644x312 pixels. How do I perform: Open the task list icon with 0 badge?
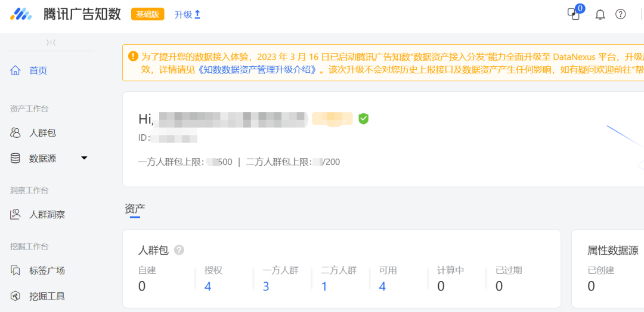(x=574, y=14)
